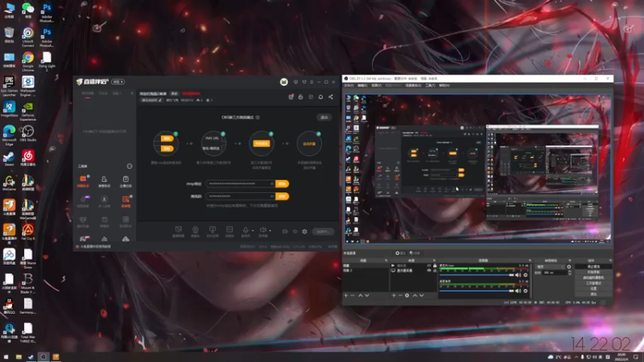The height and width of the screenshot is (362, 644).
Task: Open settings gear in companion bottom toolbar
Action: click(x=304, y=232)
